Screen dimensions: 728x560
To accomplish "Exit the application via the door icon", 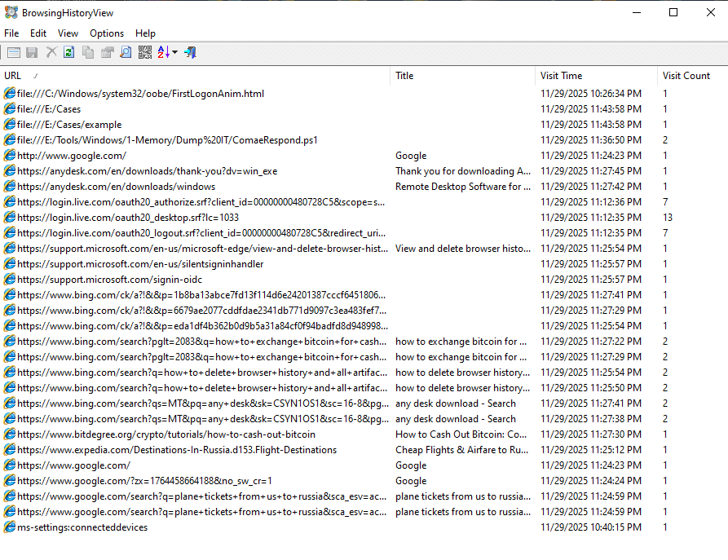I will coord(189,51).
